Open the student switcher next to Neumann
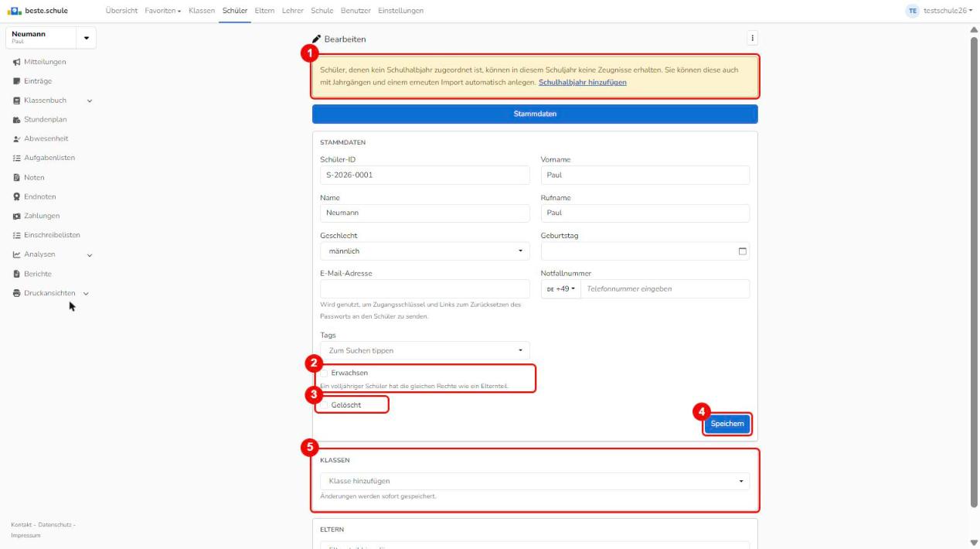Image resolution: width=980 pixels, height=549 pixels. (x=86, y=38)
